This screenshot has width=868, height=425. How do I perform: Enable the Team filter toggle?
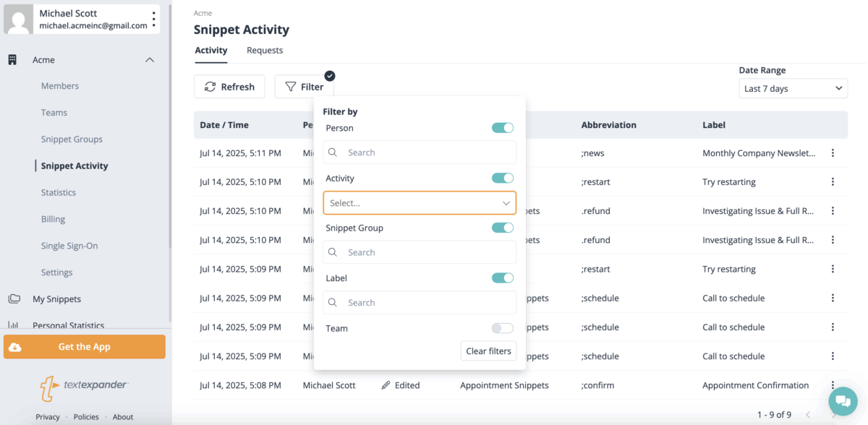point(503,328)
